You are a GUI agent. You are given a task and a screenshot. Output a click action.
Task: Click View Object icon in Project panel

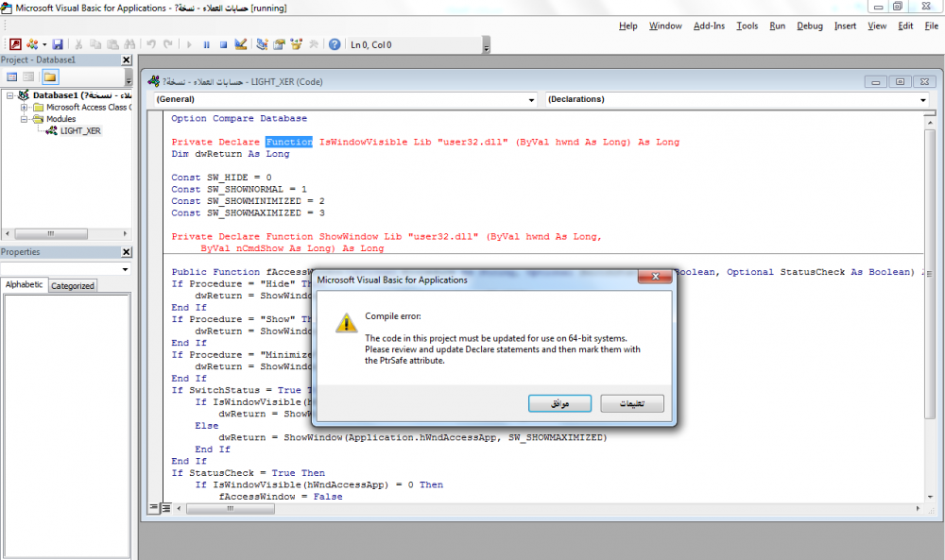[28, 77]
